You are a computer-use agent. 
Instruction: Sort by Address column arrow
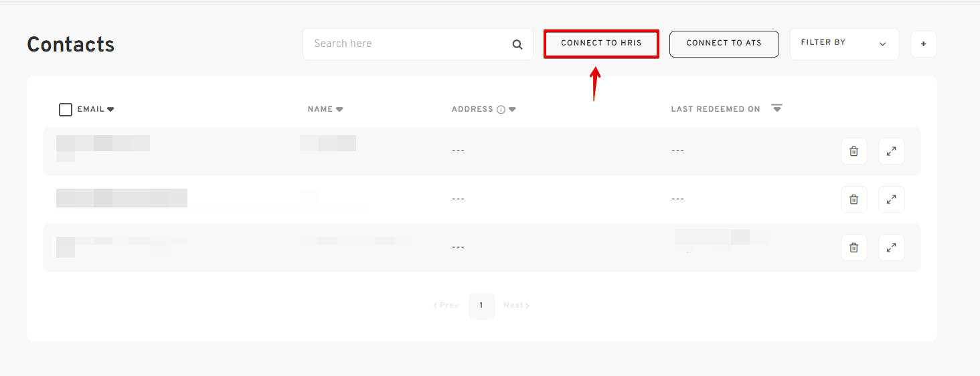(x=512, y=110)
